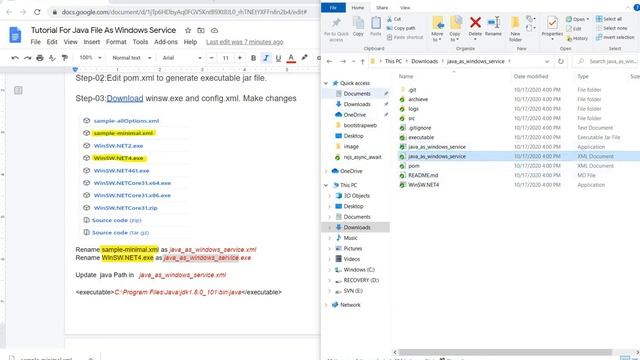Click the Undo icon in Google Docs toolbar
Image resolution: width=640 pixels, height=360 pixels.
(x=15, y=58)
